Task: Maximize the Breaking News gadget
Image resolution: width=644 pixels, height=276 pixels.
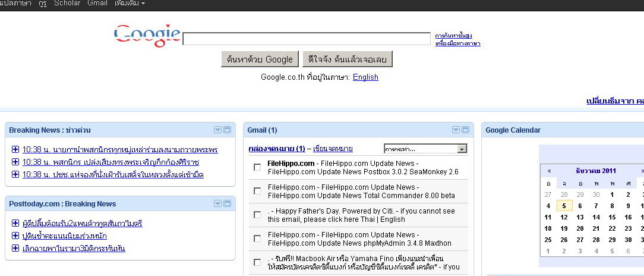Action: pos(227,130)
